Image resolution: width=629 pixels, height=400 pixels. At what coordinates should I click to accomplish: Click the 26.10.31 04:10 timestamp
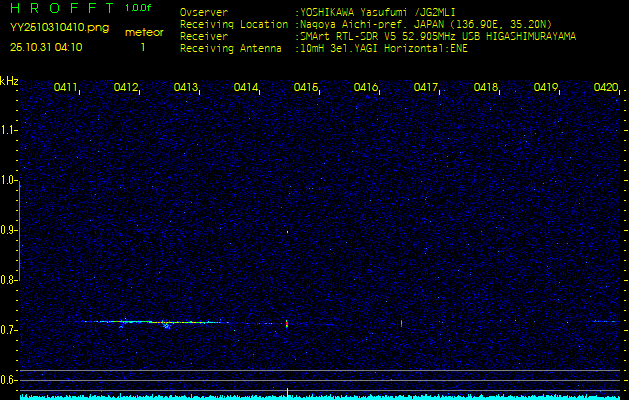pyautogui.click(x=46, y=47)
